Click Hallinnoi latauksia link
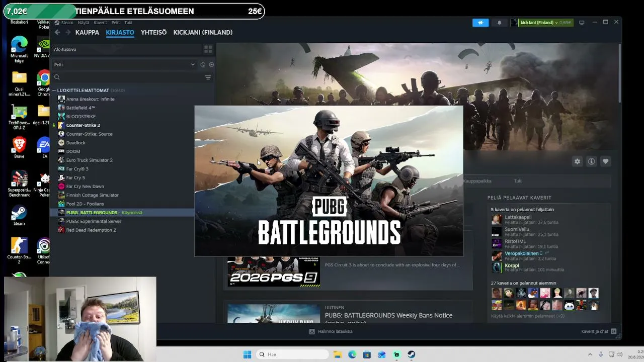The width and height of the screenshot is (644, 362). [x=335, y=331]
